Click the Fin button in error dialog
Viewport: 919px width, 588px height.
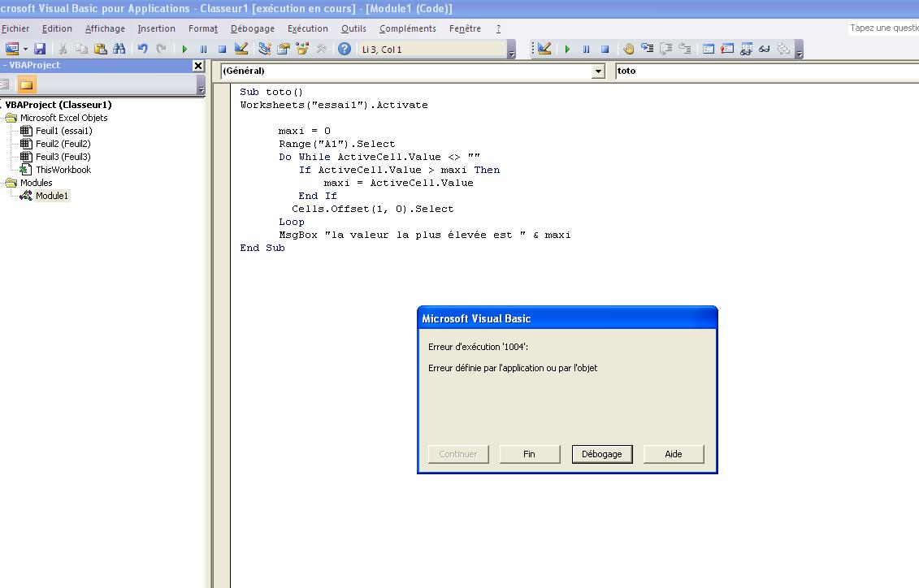(x=529, y=454)
